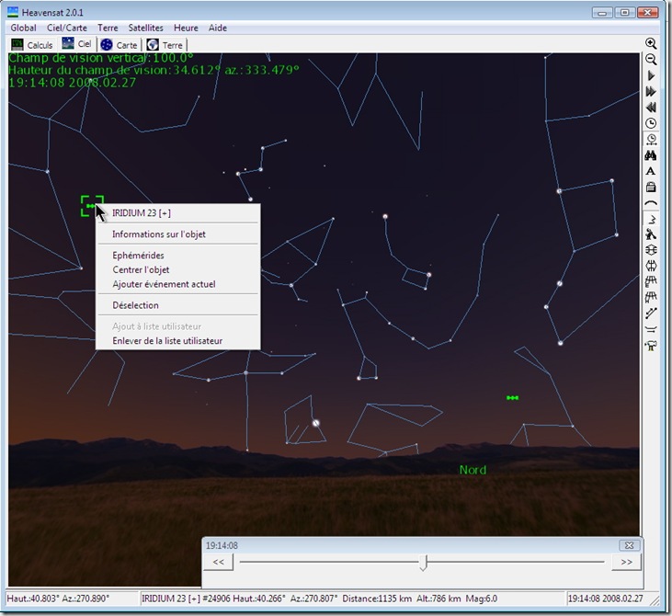
Task: Click the telescope on tripod icon
Action: tap(651, 346)
